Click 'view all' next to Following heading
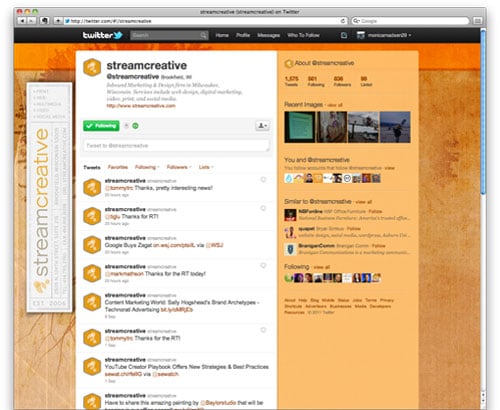 pos(322,267)
